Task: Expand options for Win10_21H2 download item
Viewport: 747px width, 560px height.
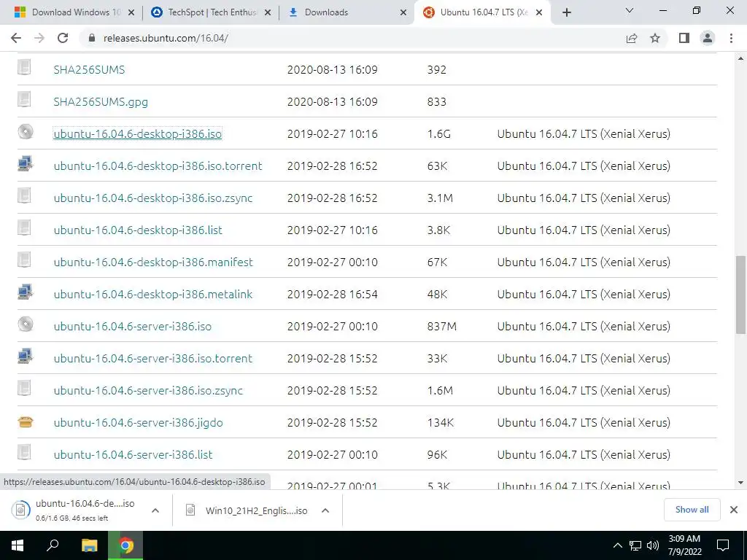Action: coord(325,510)
